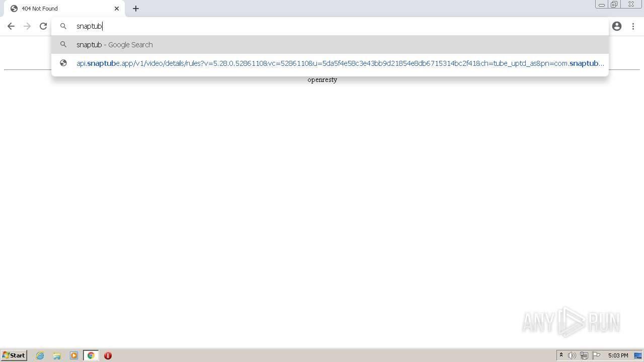
Task: Click the openresty text on page
Action: (x=322, y=80)
